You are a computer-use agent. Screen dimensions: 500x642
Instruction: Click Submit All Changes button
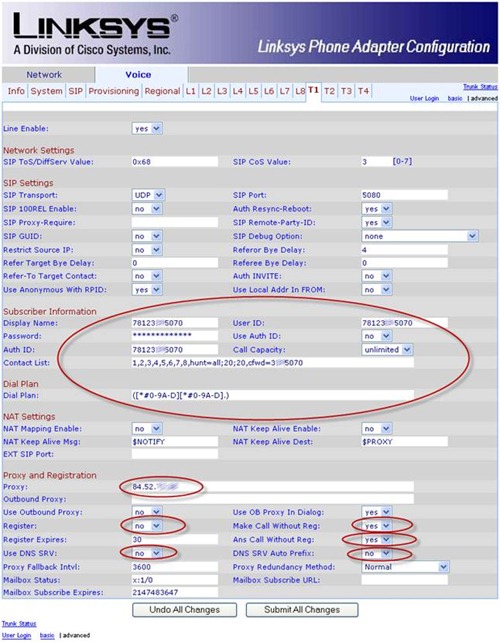[x=302, y=610]
